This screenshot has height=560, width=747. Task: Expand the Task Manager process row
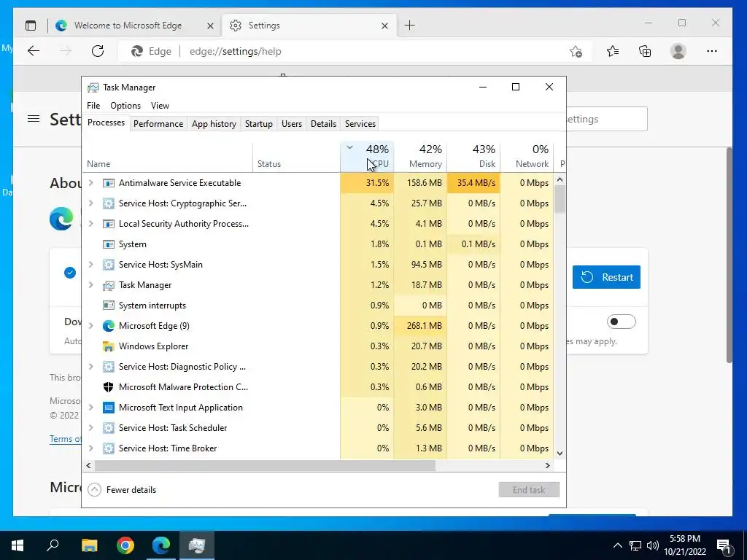point(91,285)
